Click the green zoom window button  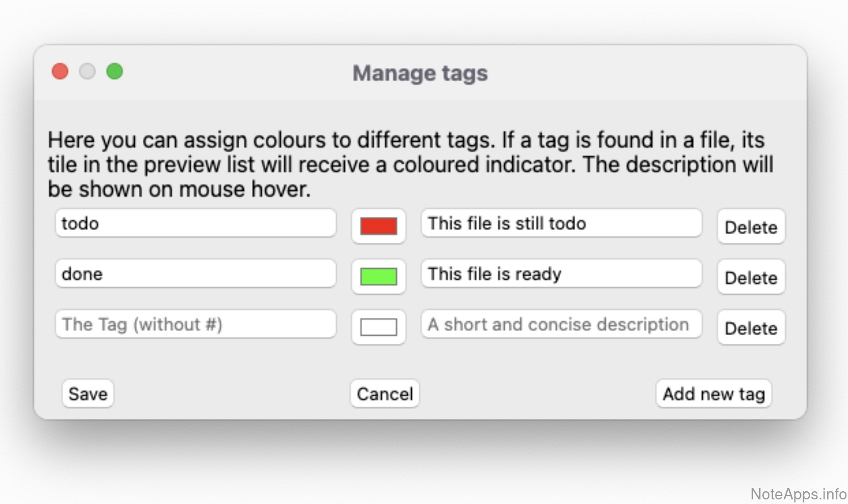pos(115,71)
